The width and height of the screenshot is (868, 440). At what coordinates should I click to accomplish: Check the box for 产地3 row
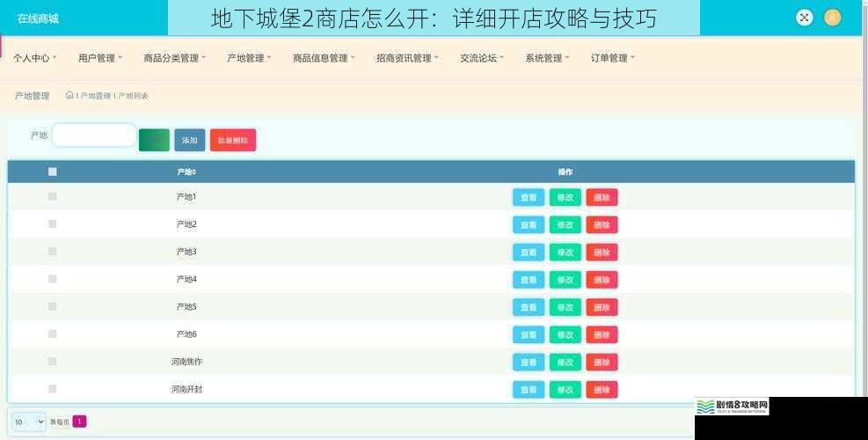point(53,251)
